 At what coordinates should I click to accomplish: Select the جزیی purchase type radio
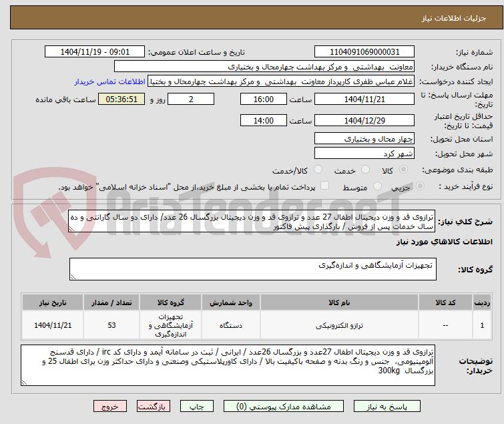[x=420, y=186]
